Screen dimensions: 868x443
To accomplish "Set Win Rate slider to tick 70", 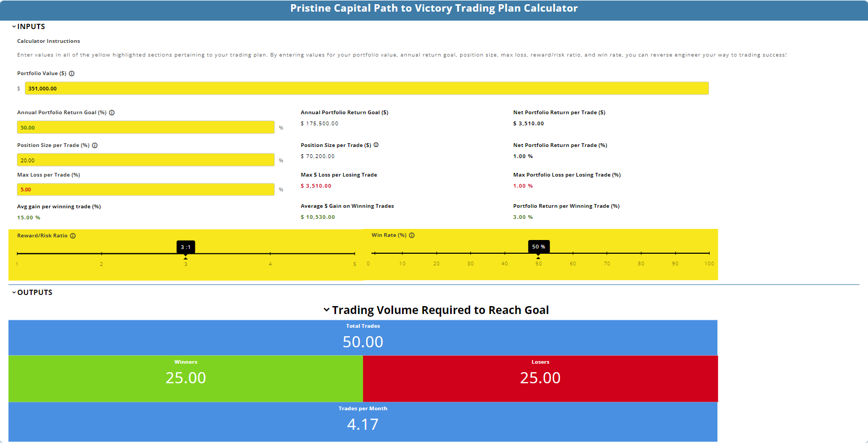I will pyautogui.click(x=607, y=253).
